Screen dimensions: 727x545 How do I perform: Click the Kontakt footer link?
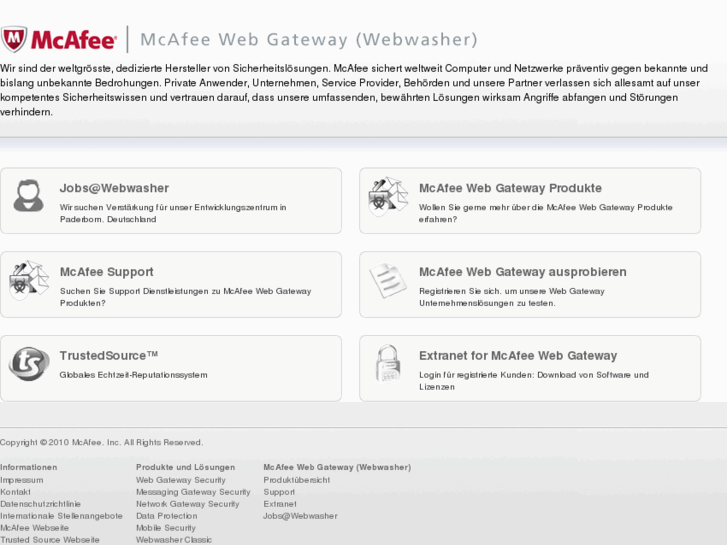pyautogui.click(x=15, y=492)
